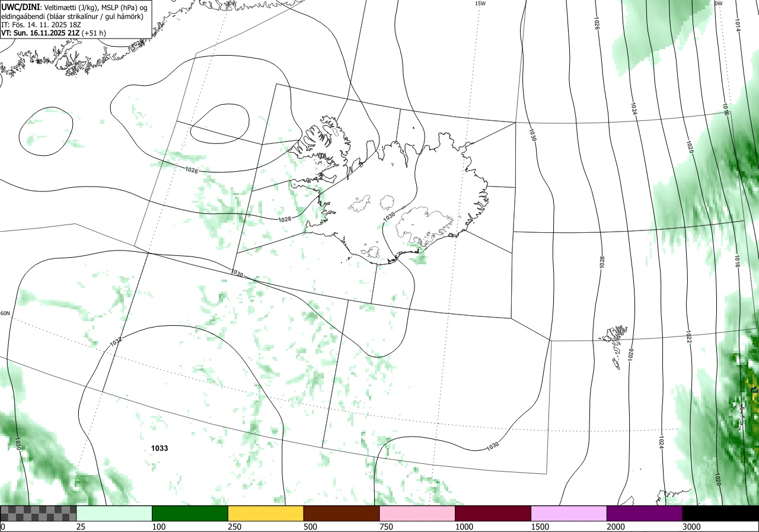
Task: Select the light green 25–100 legend swatch
Action: coord(114,513)
